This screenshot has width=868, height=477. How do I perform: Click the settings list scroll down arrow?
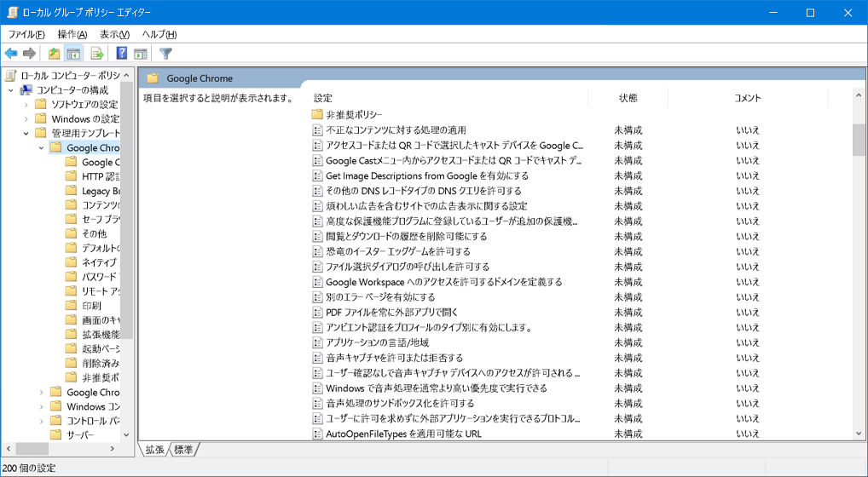[859, 434]
